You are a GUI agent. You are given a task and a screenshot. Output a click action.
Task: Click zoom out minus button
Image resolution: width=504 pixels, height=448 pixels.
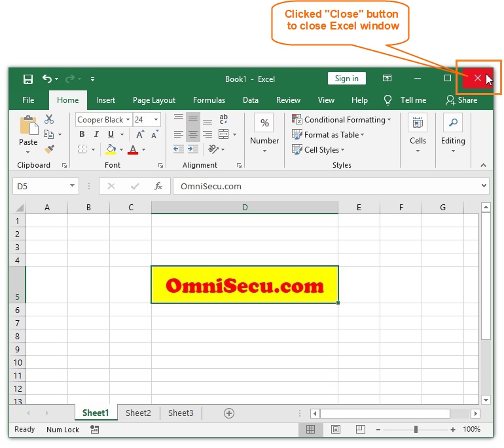click(378, 430)
